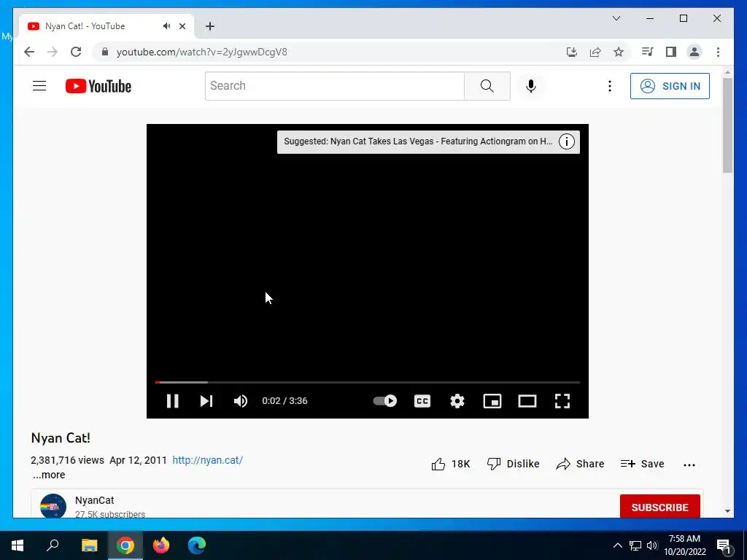Mute the tab audio speaker icon
The height and width of the screenshot is (560, 747).
click(166, 26)
